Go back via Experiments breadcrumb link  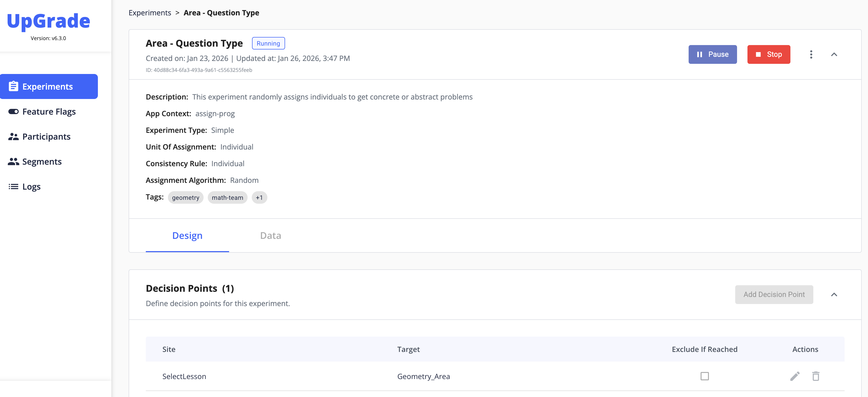coord(150,13)
